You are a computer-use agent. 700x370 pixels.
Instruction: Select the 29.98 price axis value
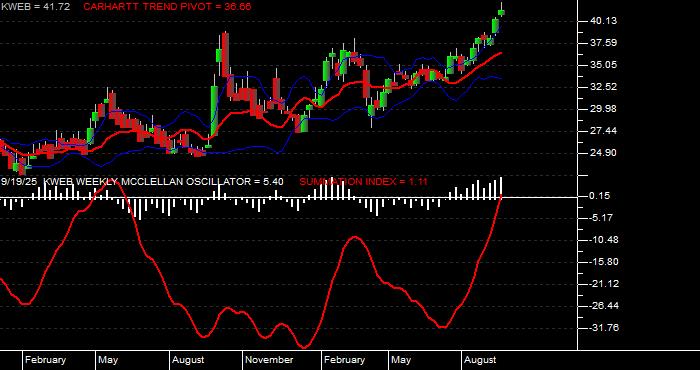603,109
